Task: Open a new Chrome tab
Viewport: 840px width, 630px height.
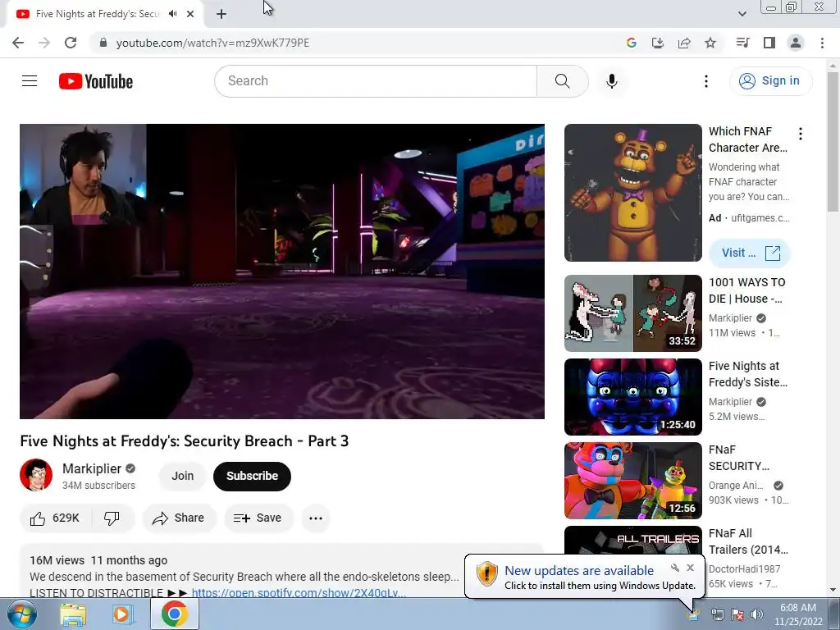Action: (x=221, y=14)
